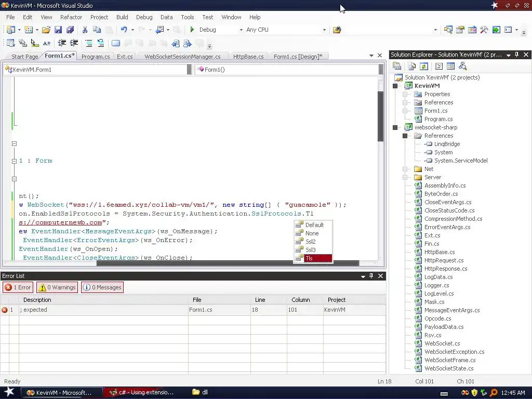Open the Toolbox hammer and wrench icon
This screenshot has width=532, height=399.
[x=484, y=30]
